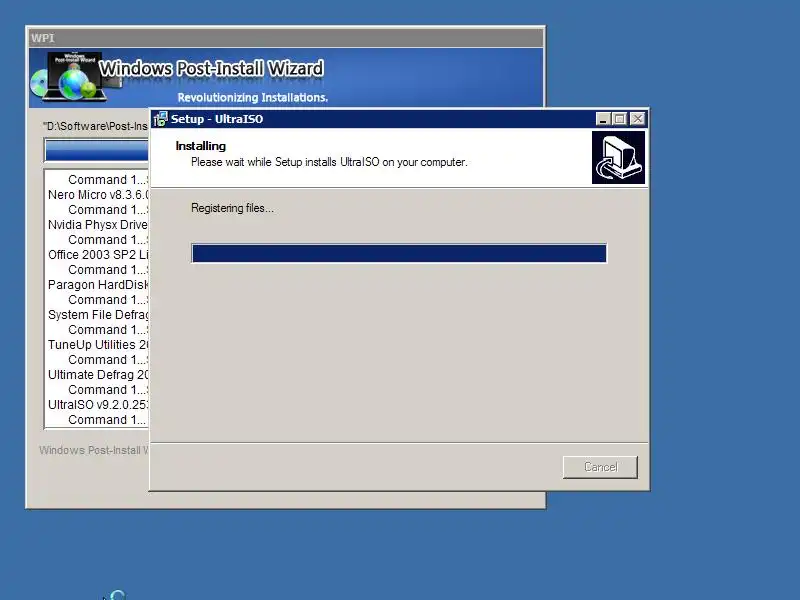Maximize the UltraISO Setup window
The width and height of the screenshot is (800, 600).
tap(620, 119)
